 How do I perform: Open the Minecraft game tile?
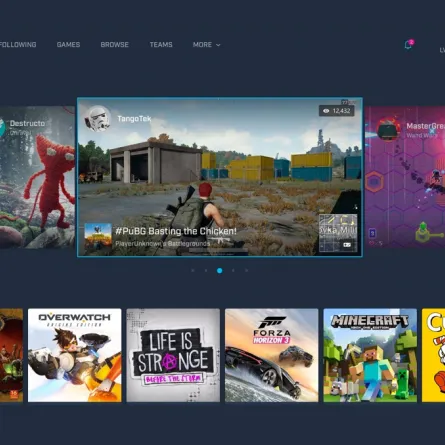click(x=370, y=355)
